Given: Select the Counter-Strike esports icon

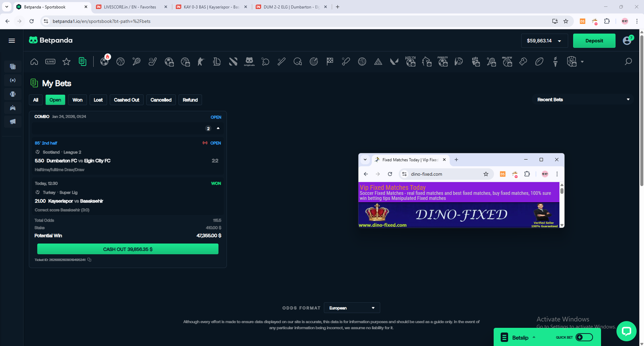Looking at the screenshot, I should 200,62.
